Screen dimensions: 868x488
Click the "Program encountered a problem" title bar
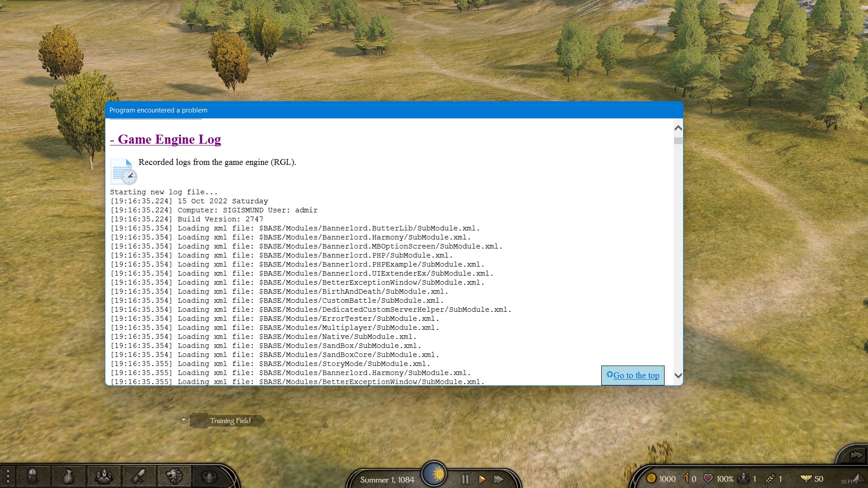394,110
